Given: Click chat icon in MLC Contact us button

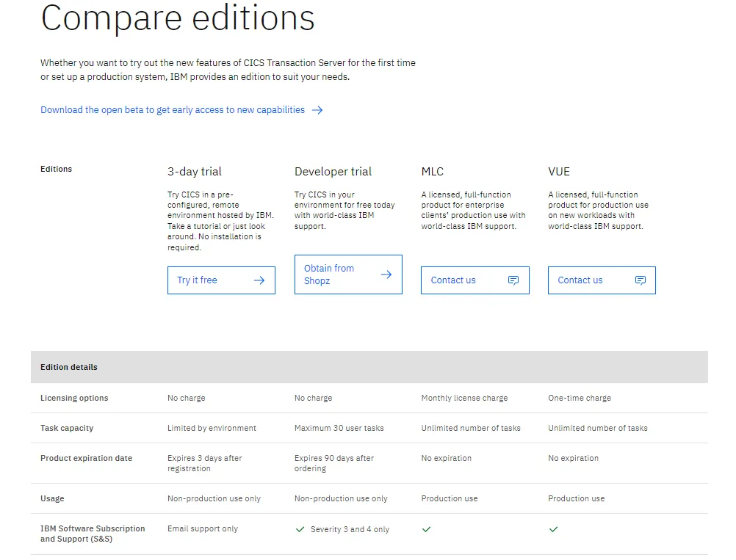Looking at the screenshot, I should (513, 280).
